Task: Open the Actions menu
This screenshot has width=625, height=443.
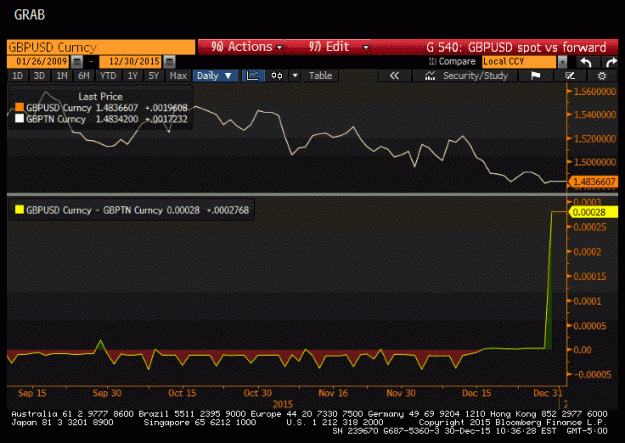Action: (242, 47)
